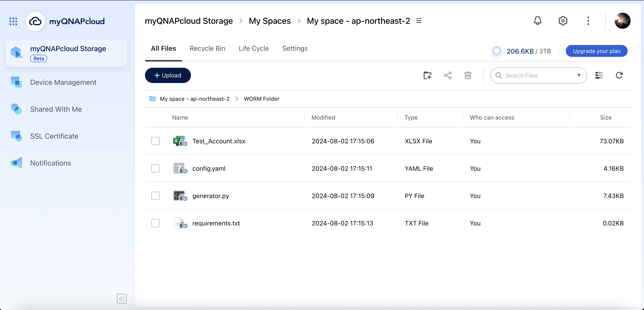Open notifications bell icon
The image size is (644, 310).
(538, 21)
